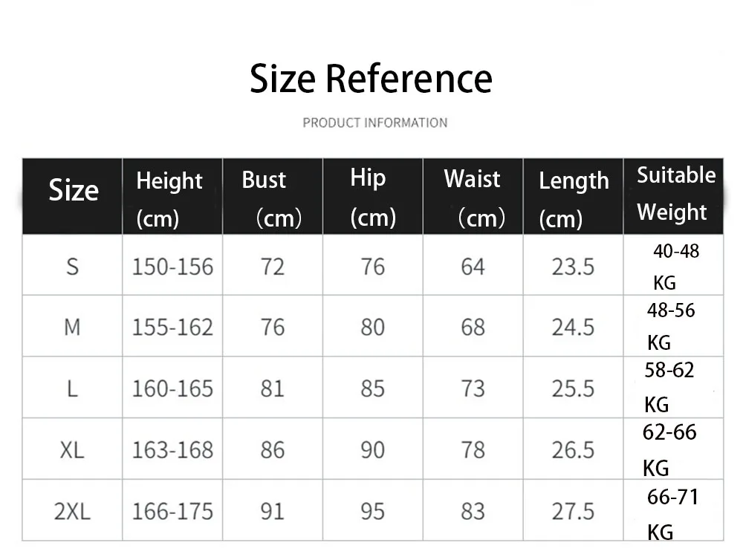Image resolution: width=743 pixels, height=560 pixels.
Task: Select the 90 hip value cell
Action: tap(372, 449)
